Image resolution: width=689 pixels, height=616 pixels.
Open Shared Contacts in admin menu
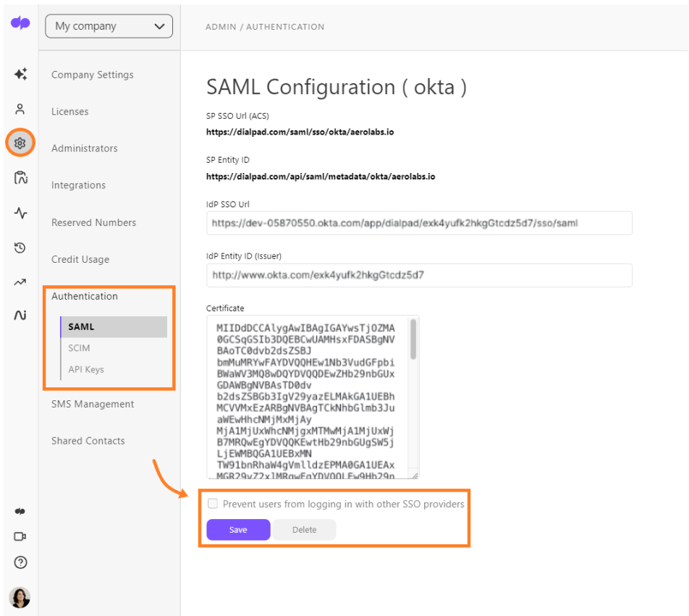click(88, 441)
